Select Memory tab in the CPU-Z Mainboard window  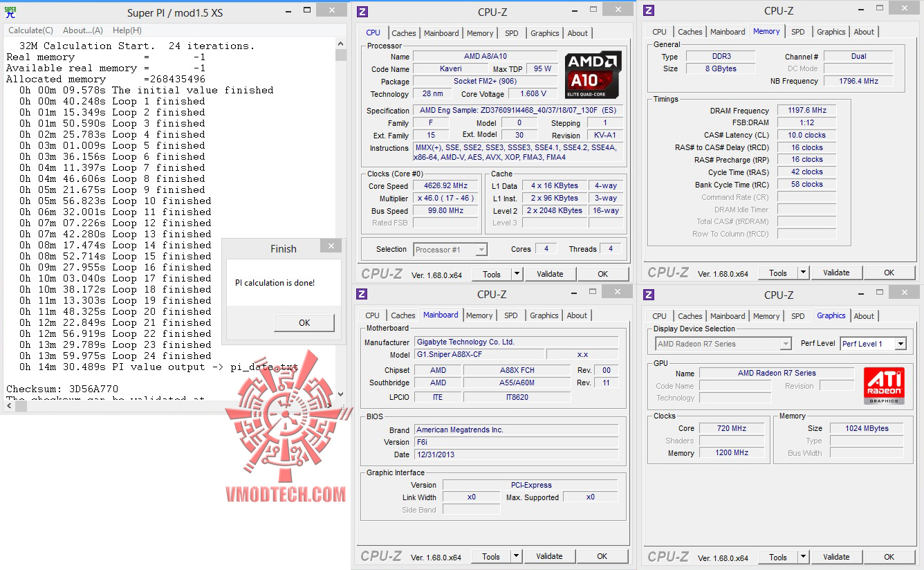(x=479, y=315)
